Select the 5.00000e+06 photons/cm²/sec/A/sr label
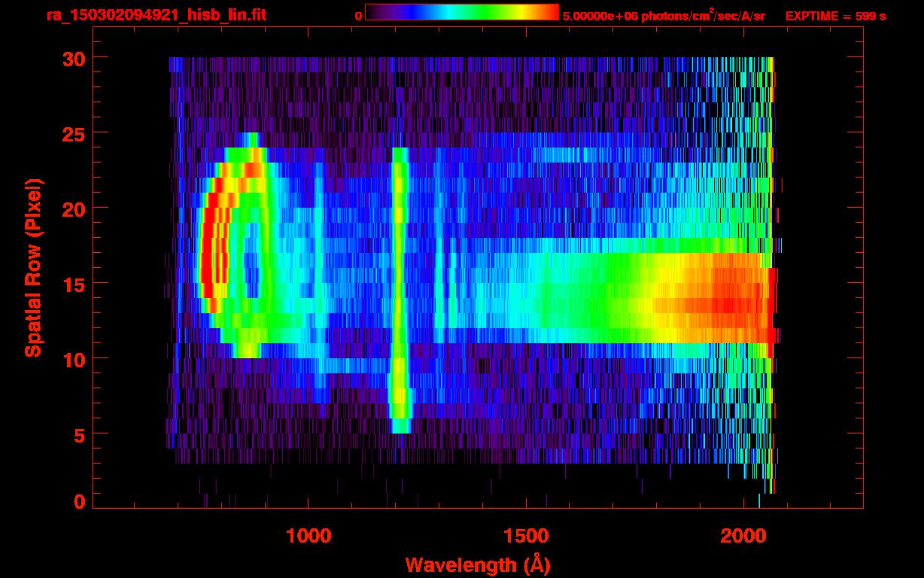The image size is (924, 578). click(x=664, y=15)
